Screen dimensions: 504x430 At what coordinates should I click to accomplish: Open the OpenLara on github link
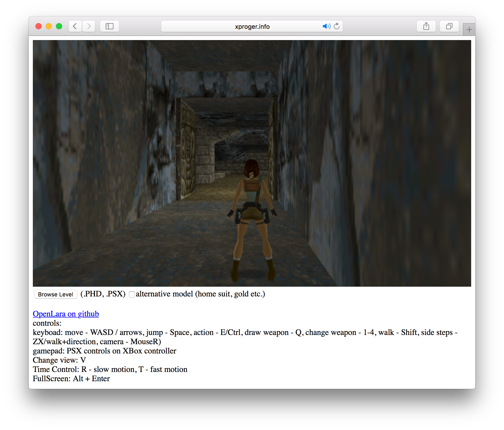point(66,314)
